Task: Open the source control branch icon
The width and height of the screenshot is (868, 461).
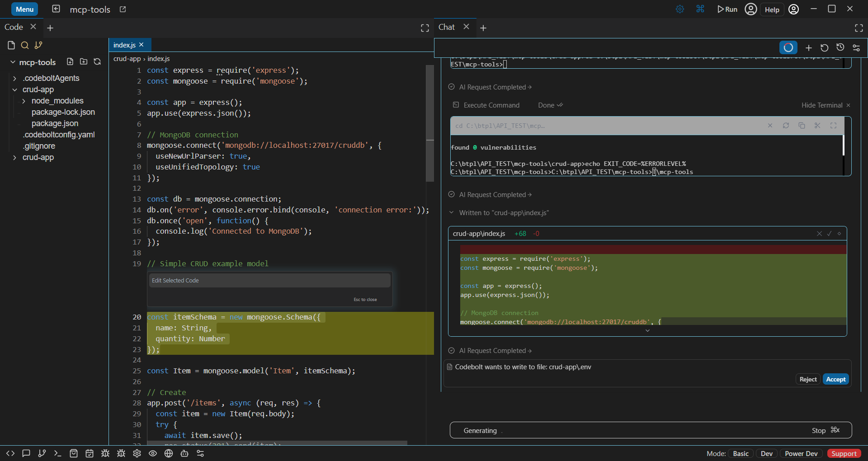Action: coord(38,45)
